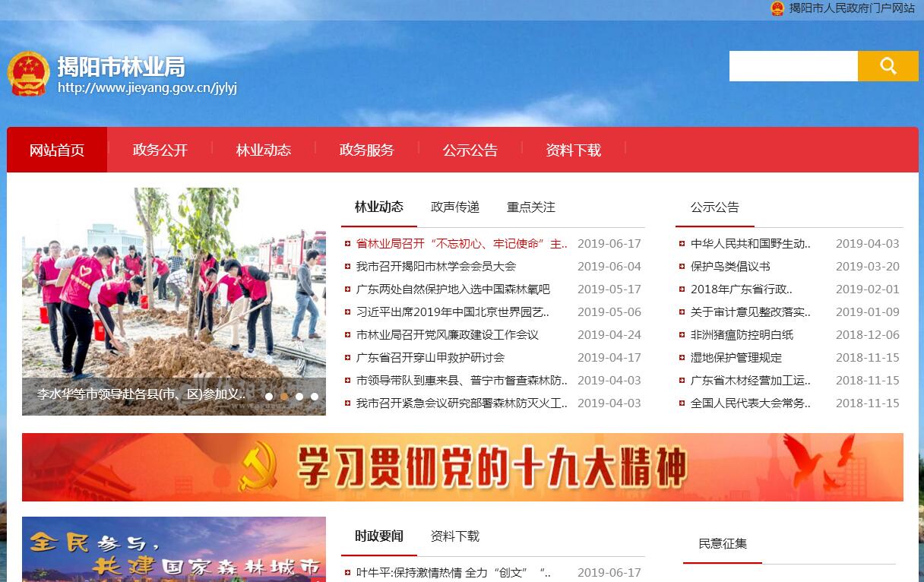The image size is (924, 582).
Task: Select the last carousel dot on the slideshow
Action: 315,396
